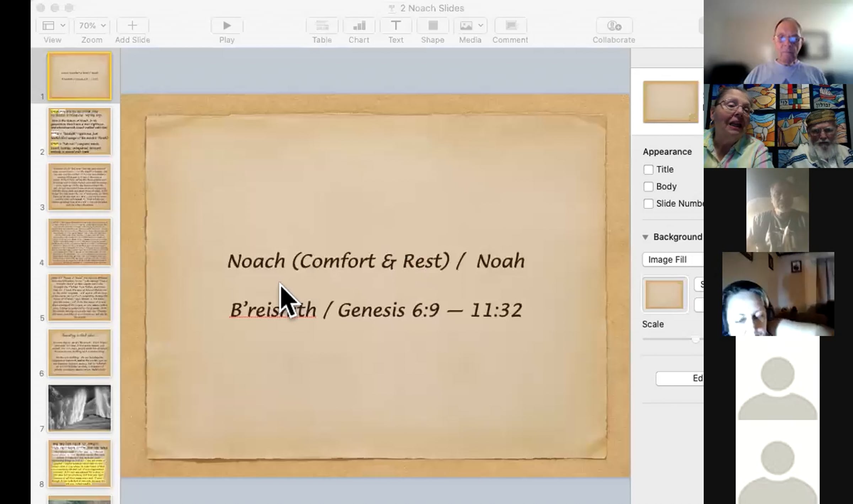Open the 70% Zoom dropdown
Screen dimensions: 853x504
click(92, 26)
